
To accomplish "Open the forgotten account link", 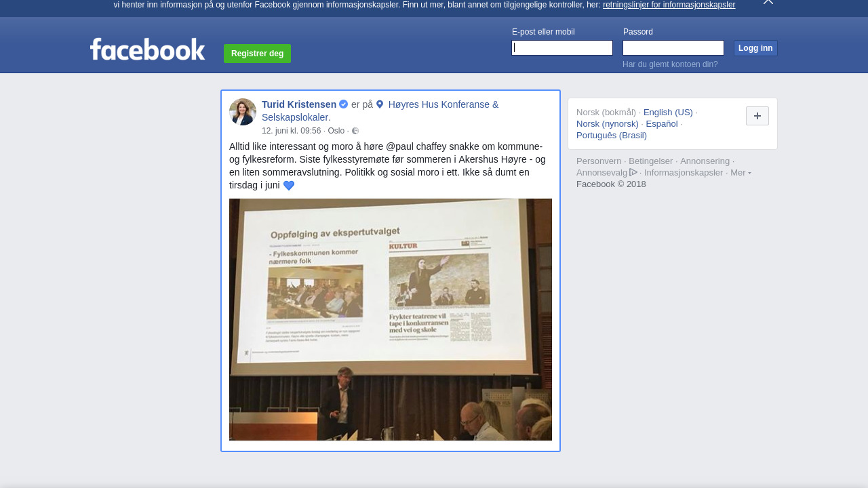I will [x=669, y=64].
